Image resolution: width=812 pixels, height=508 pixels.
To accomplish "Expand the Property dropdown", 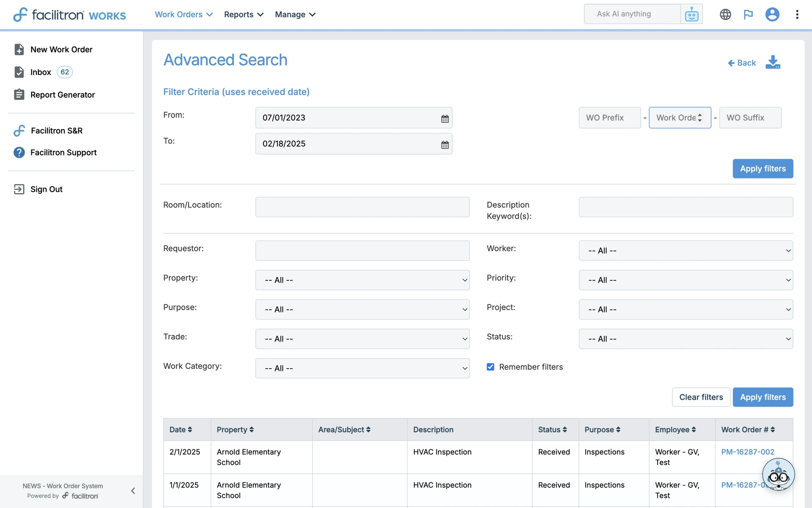I will tap(362, 280).
